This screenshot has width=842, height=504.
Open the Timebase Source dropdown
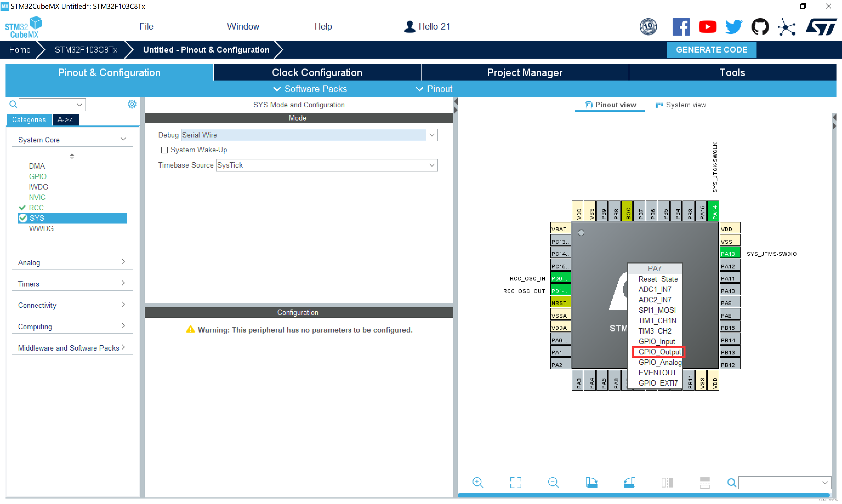(x=431, y=165)
